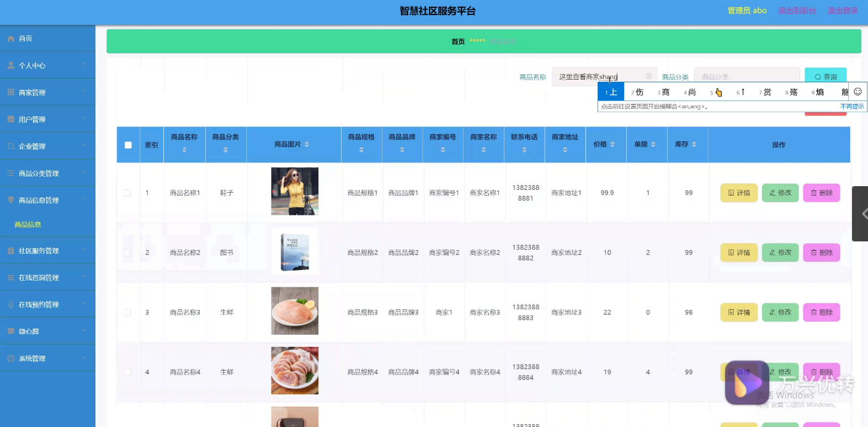Open 详情 for 商品名称1 row
Screen dimensions: 868x427
[739, 193]
